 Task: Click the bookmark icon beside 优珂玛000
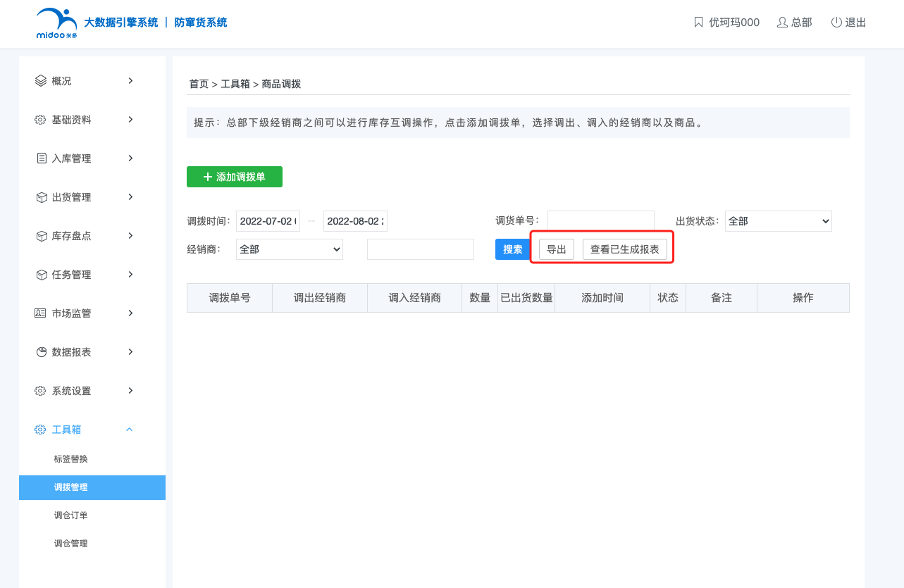698,23
